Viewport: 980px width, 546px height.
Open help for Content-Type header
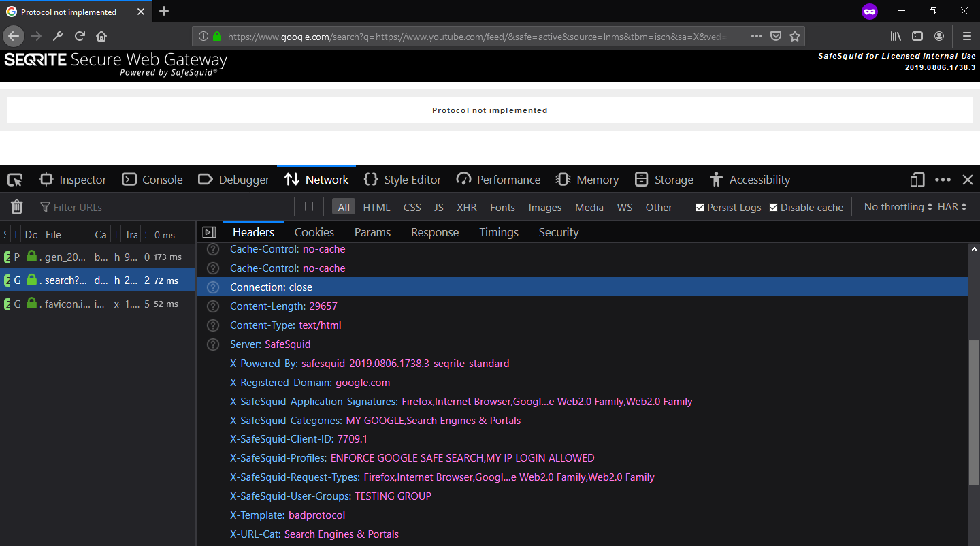pos(213,325)
